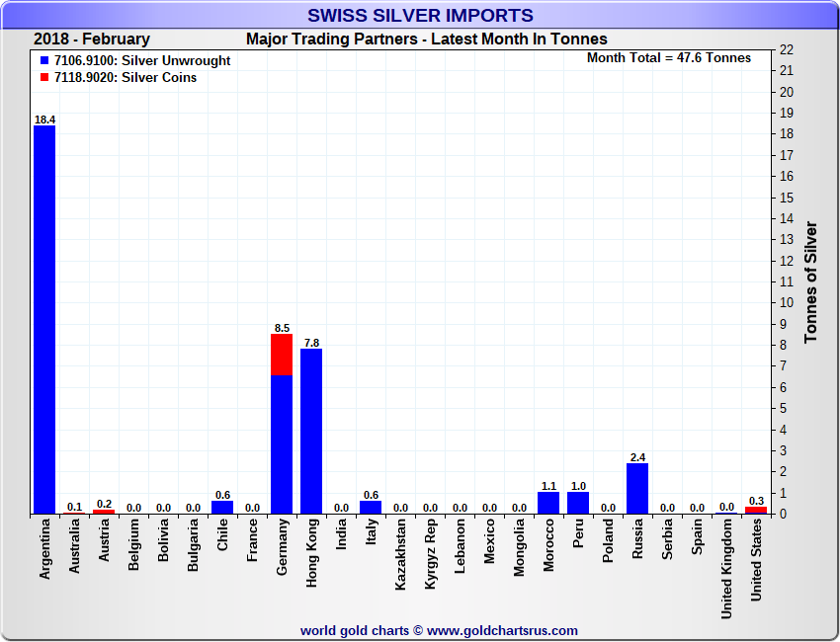Click the Month Total = 47.6 Tonnes text
840x642 pixels.
click(668, 58)
